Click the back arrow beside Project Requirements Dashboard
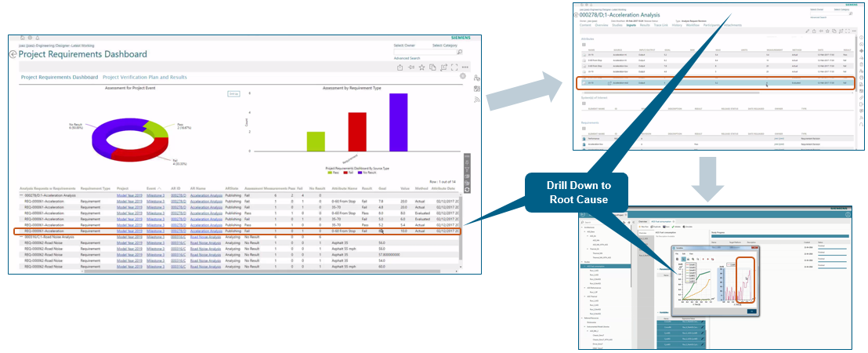Image resolution: width=868 pixels, height=353 pixels. click(x=13, y=54)
